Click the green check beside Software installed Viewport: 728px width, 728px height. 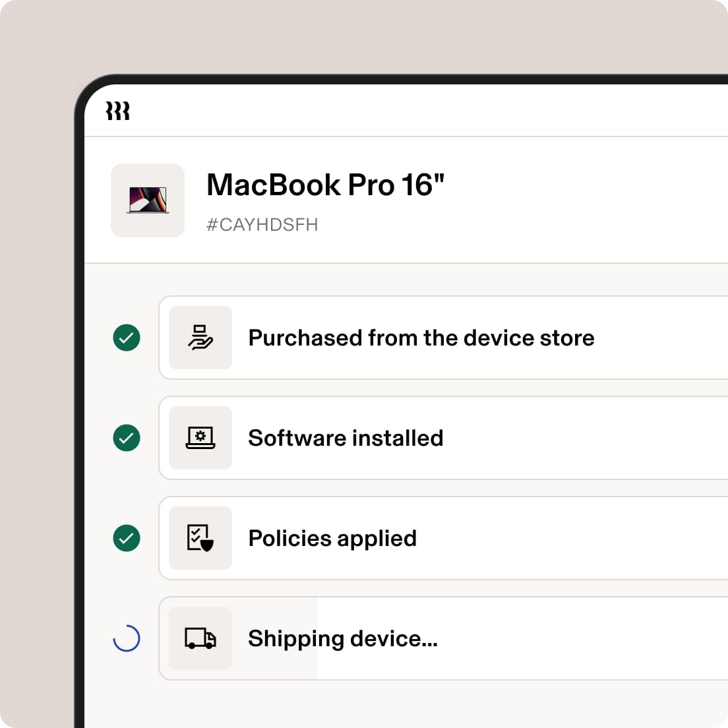click(127, 438)
